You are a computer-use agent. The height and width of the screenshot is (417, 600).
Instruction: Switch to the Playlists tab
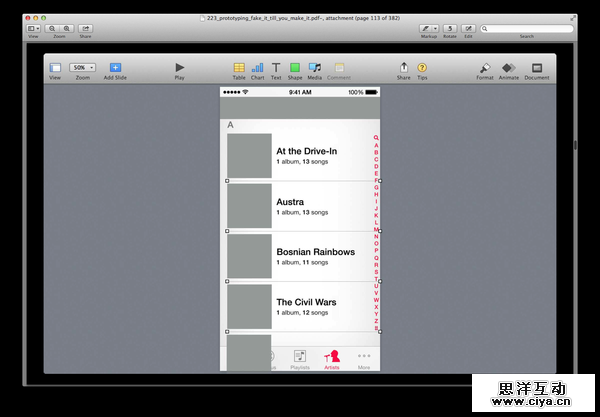[300, 357]
